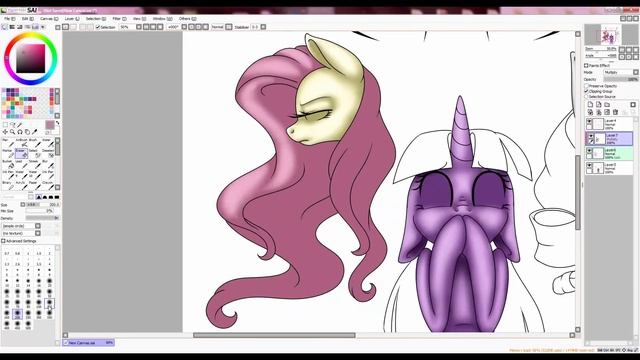Enable Selection Source option
The height and width of the screenshot is (360, 640).
(587, 97)
